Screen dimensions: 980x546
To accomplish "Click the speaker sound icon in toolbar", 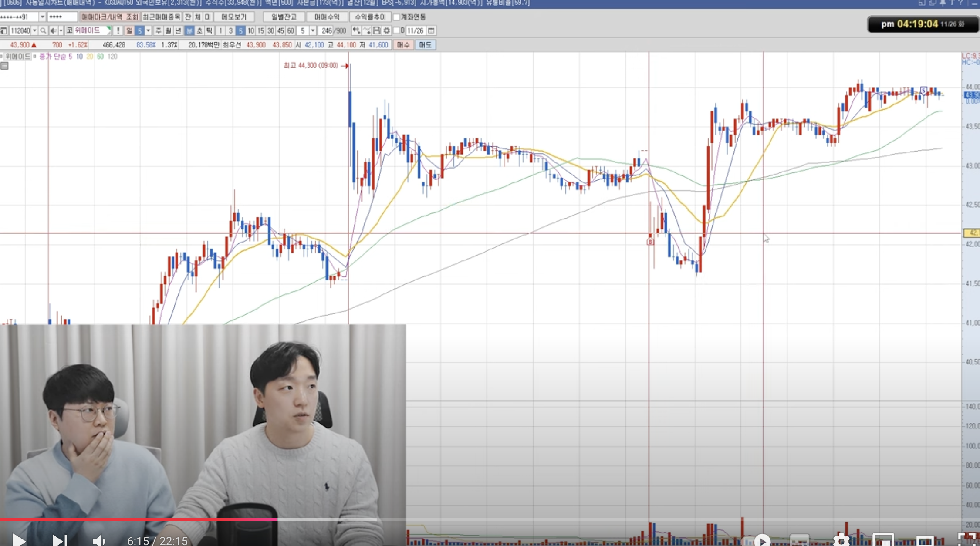I will coord(54,30).
